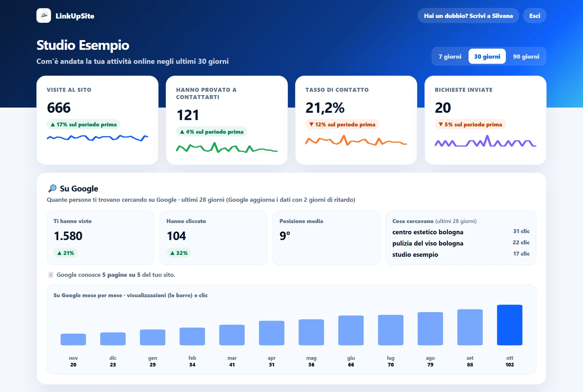The width and height of the screenshot is (583, 392).
Task: Click the 4% sul periodo prima badge
Action: pyautogui.click(x=211, y=132)
